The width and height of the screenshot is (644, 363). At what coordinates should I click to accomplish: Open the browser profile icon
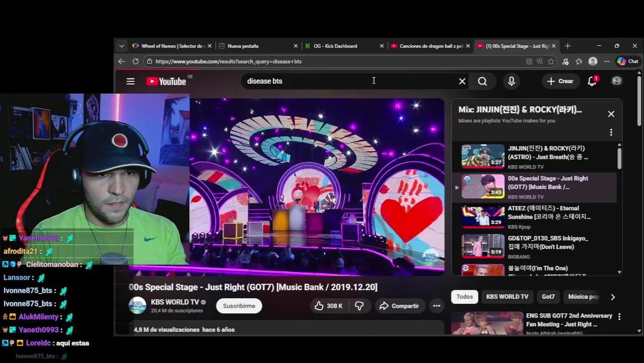coord(593,62)
